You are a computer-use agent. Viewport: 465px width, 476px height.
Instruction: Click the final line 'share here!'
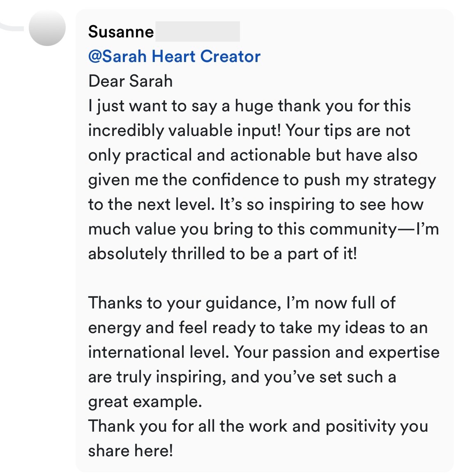click(x=131, y=451)
